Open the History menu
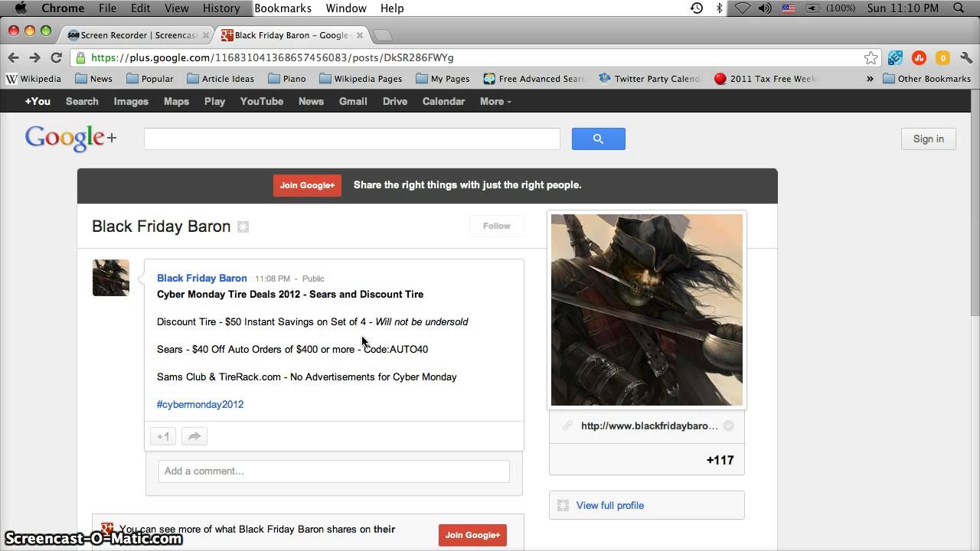This screenshot has width=980, height=551. tap(221, 8)
